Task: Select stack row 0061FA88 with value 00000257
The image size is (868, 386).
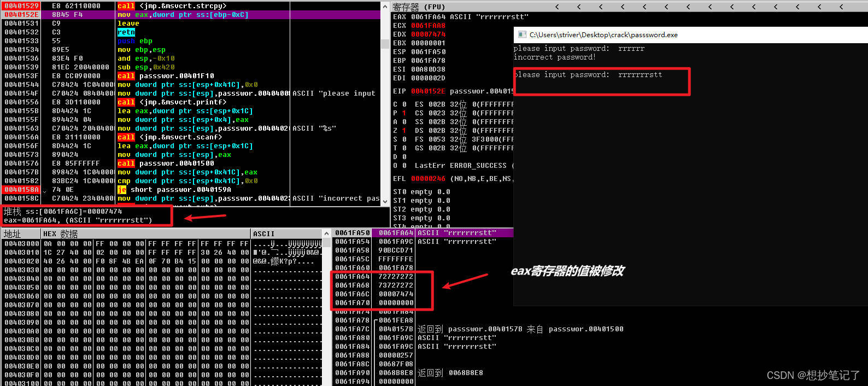Action: pos(423,355)
